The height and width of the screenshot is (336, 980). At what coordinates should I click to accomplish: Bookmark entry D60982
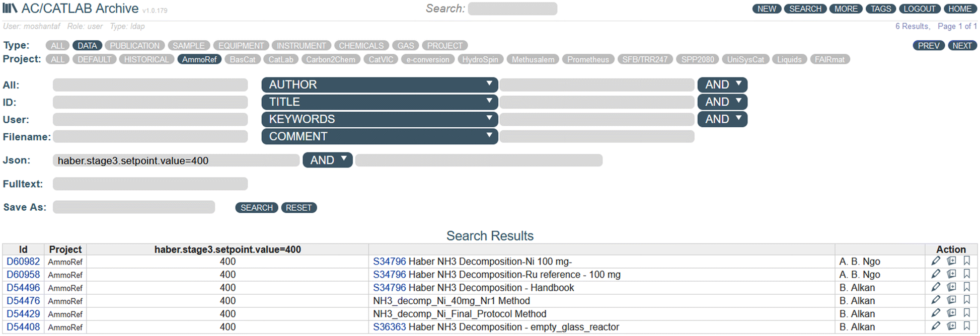coord(966,261)
